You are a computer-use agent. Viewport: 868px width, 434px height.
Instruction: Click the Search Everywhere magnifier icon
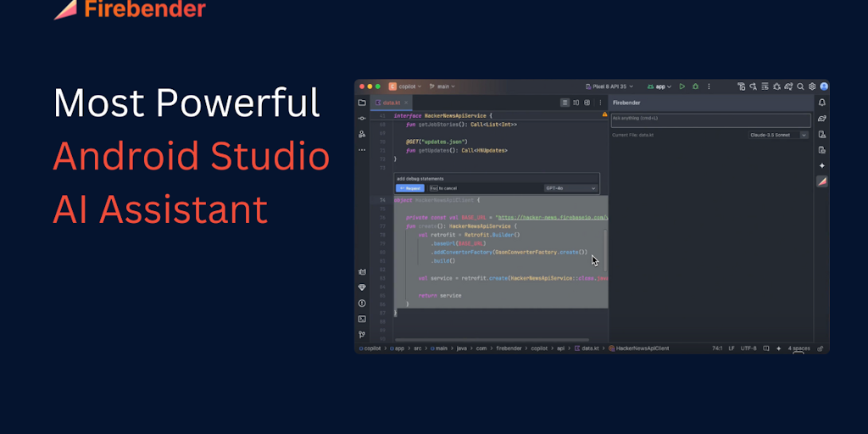coord(800,86)
